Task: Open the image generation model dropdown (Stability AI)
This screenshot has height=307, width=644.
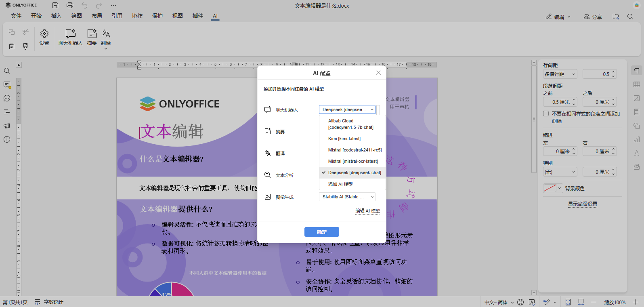Action: pos(347,197)
